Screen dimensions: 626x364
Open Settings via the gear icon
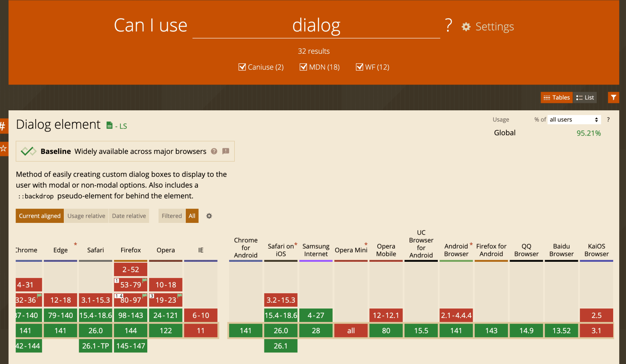[x=466, y=27]
